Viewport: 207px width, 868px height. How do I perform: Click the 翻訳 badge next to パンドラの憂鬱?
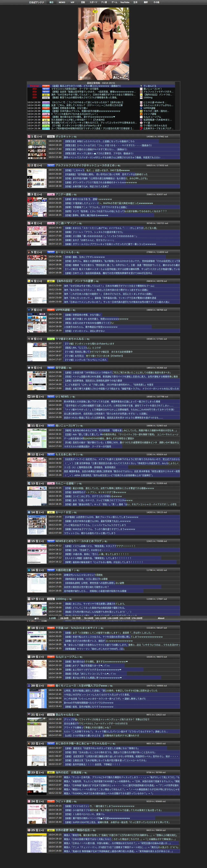51,281
